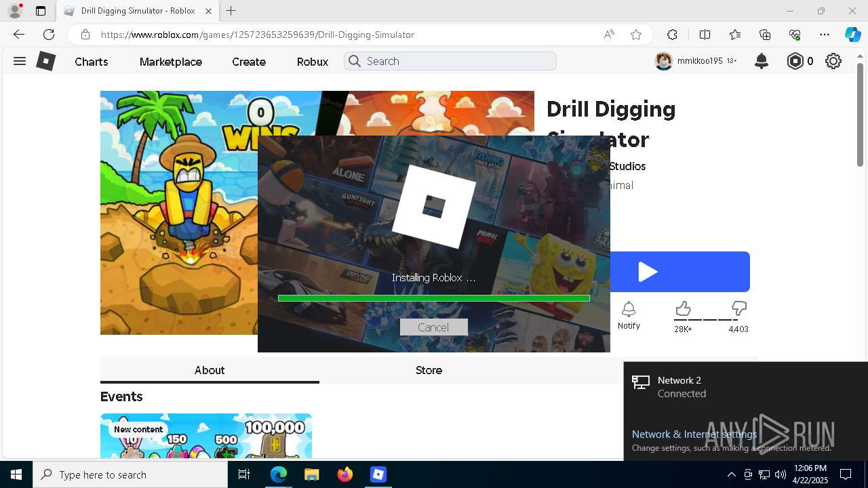Screen dimensions: 868x488
Task: Open the Favorites list icon
Action: pyautogui.click(x=735, y=35)
